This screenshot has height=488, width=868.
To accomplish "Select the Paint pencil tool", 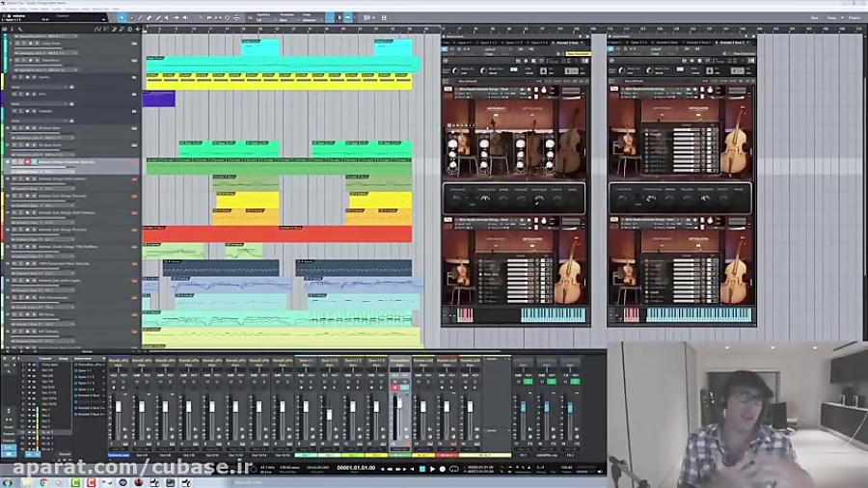I will pyautogui.click(x=158, y=17).
